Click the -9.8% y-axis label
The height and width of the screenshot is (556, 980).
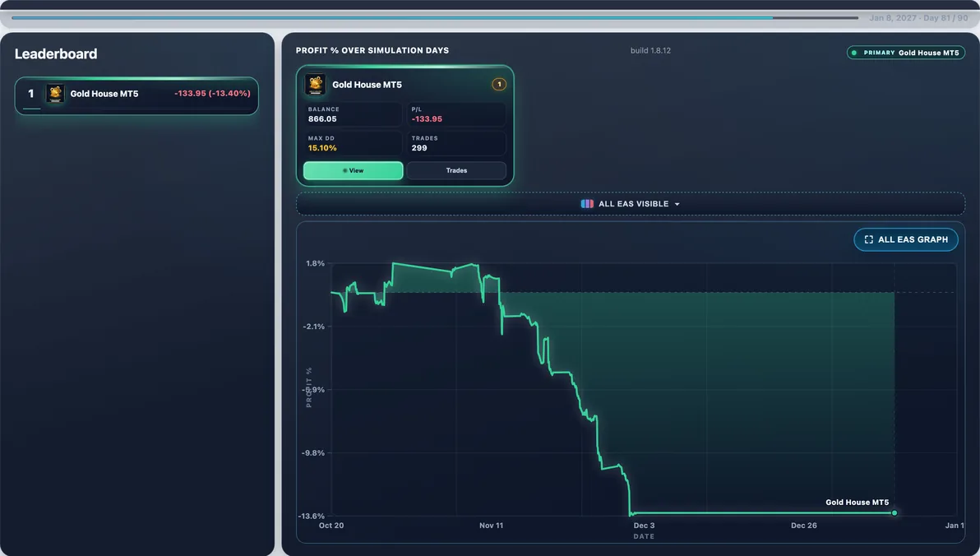[313, 453]
